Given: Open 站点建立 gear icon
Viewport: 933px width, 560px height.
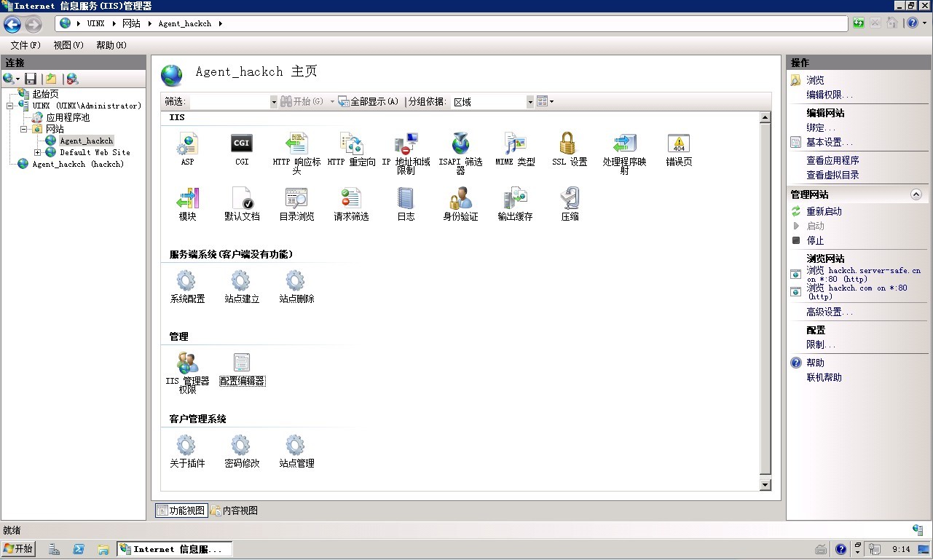Looking at the screenshot, I should tap(242, 281).
